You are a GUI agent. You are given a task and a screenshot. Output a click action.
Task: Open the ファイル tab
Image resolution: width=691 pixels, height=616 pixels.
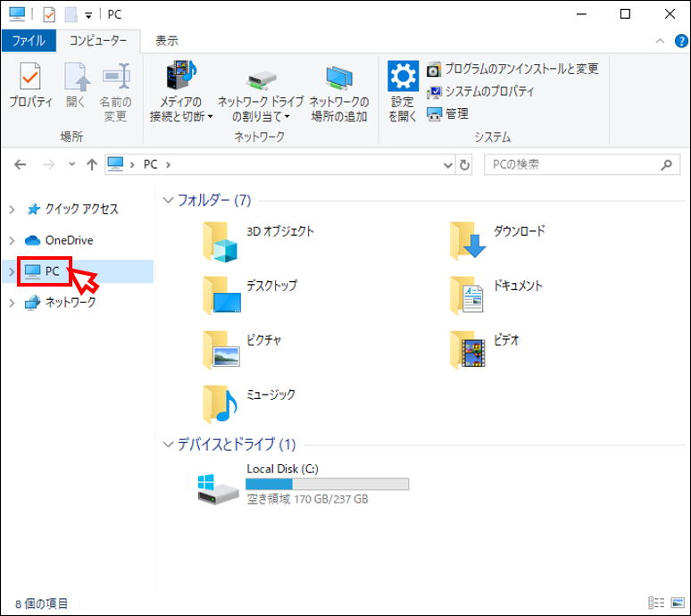point(29,41)
